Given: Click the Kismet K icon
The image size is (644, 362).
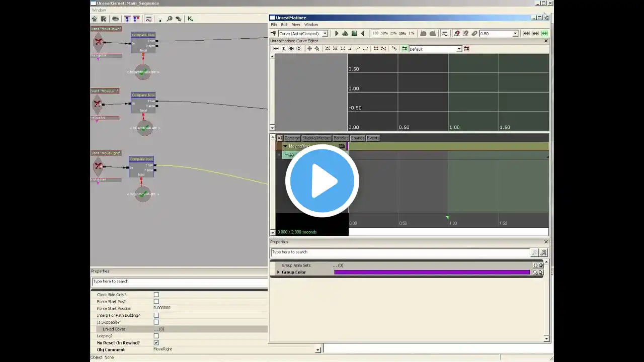Looking at the screenshot, I should click(x=190, y=19).
